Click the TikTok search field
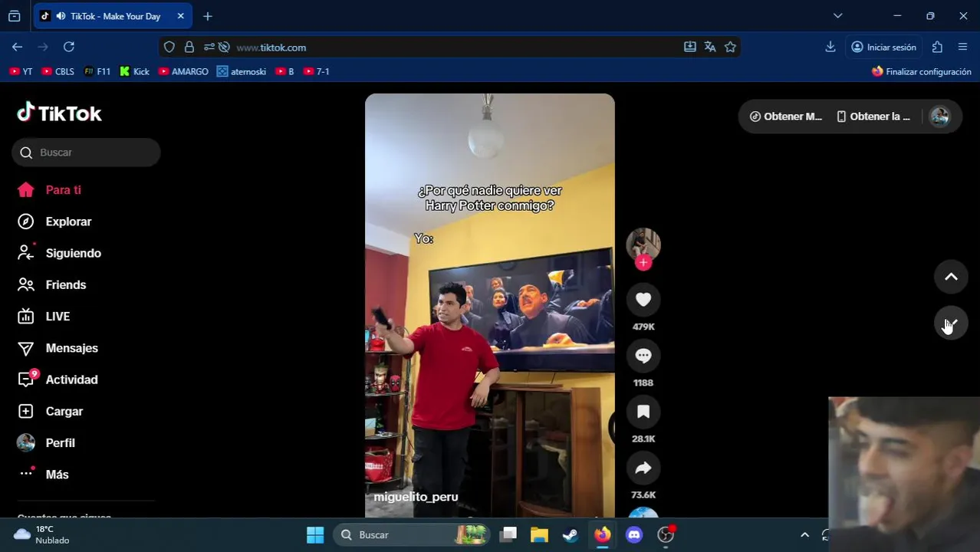Screen dimensions: 980x552 (x=86, y=153)
